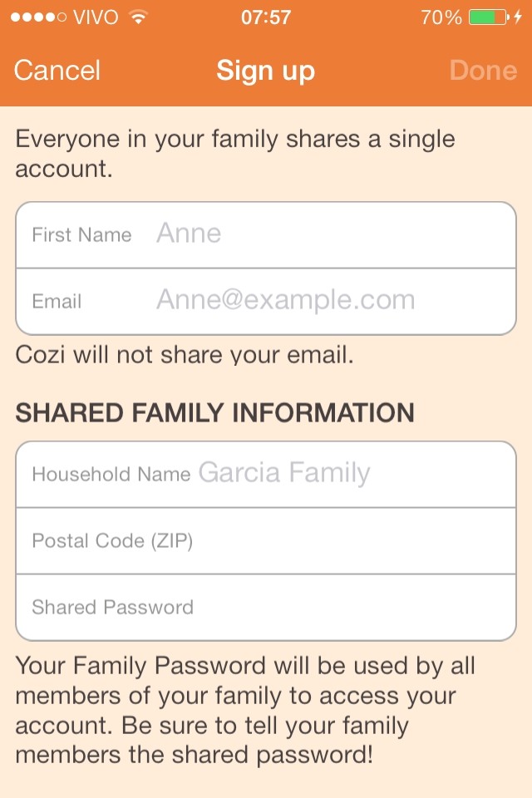Tap the SHARED FAMILY INFORMATION heading
Viewport: 532px width, 798px height.
[x=214, y=413]
